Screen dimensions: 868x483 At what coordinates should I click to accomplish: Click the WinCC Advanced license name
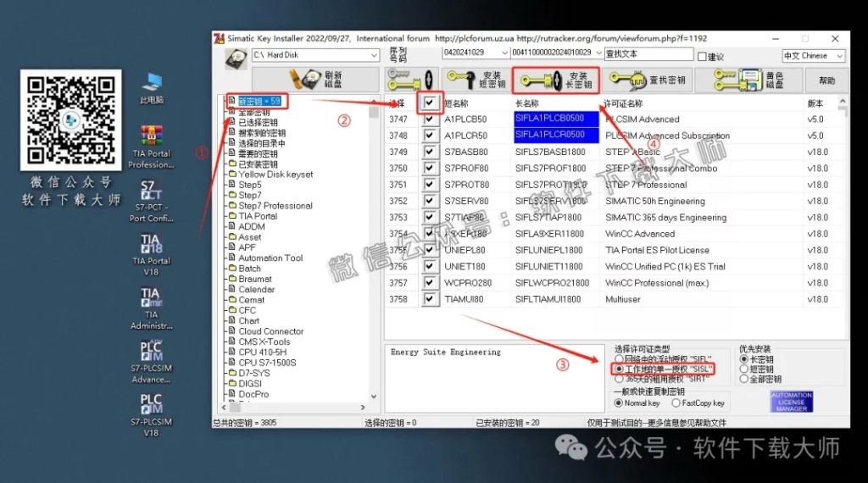[x=640, y=234]
